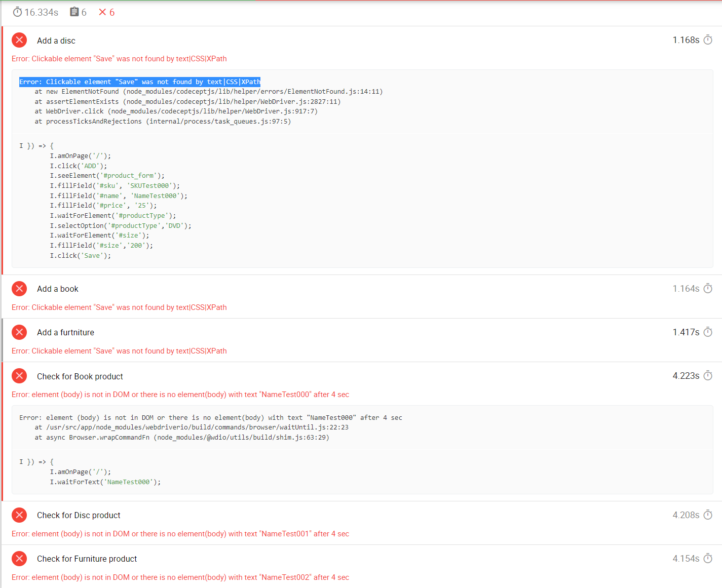Click the highlighted error line in the code block
This screenshot has height=588, width=722.
click(x=140, y=82)
